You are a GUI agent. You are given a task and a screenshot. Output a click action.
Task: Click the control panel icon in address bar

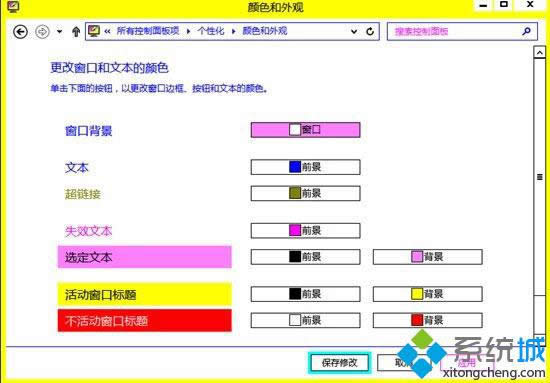94,31
